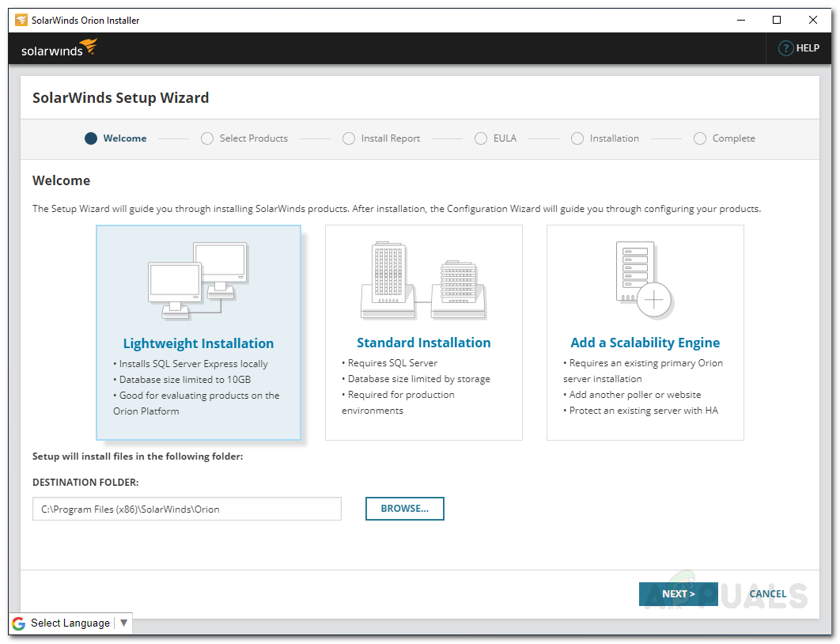
Task: Select the Installation step circle
Action: pos(577,138)
